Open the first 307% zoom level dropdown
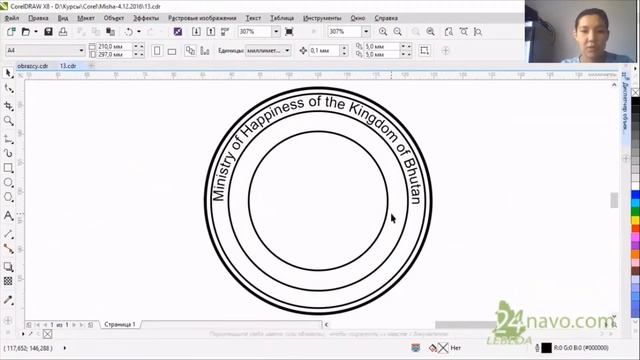 pyautogui.click(x=276, y=31)
